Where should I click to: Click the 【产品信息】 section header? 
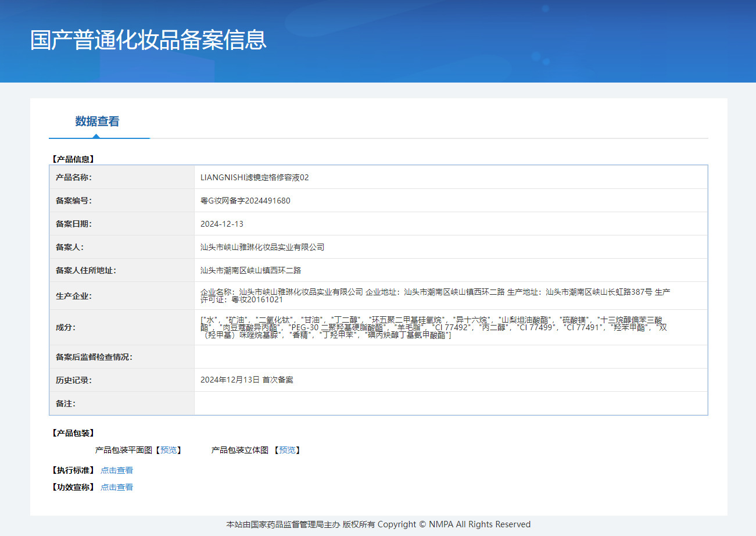(73, 159)
